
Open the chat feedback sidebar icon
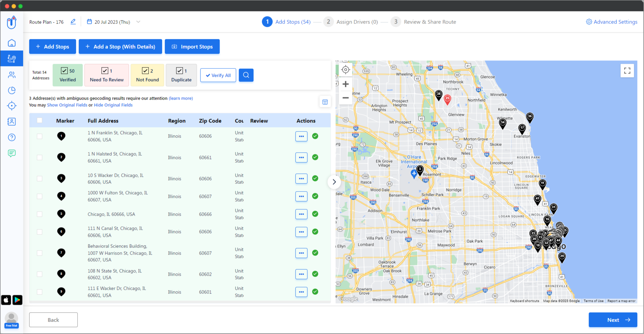12,153
